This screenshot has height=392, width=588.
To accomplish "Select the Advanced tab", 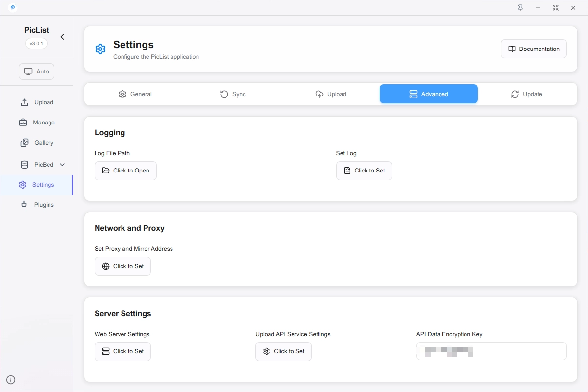I will coord(429,94).
